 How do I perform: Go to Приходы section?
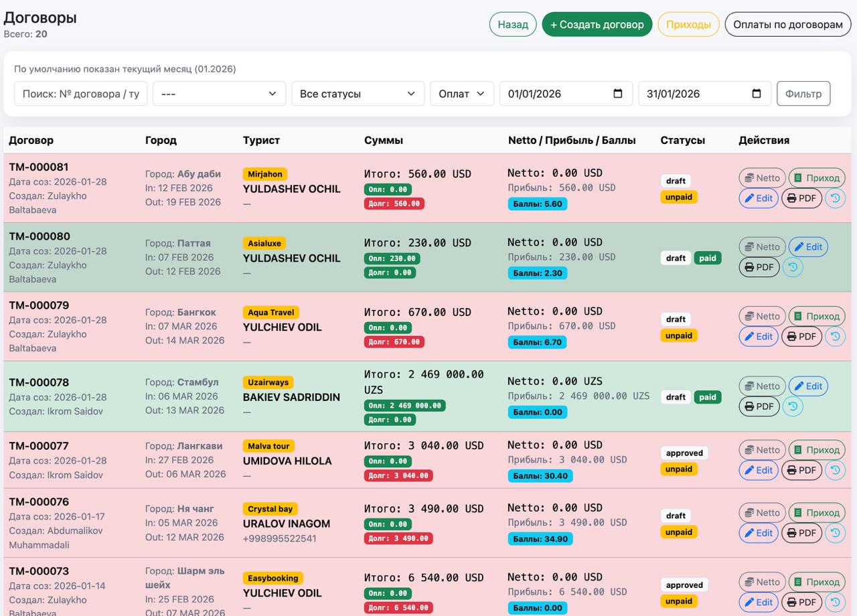(688, 25)
